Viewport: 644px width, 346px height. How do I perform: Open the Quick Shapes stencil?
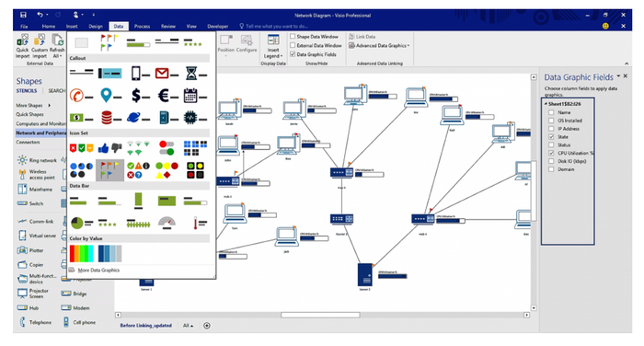point(29,114)
